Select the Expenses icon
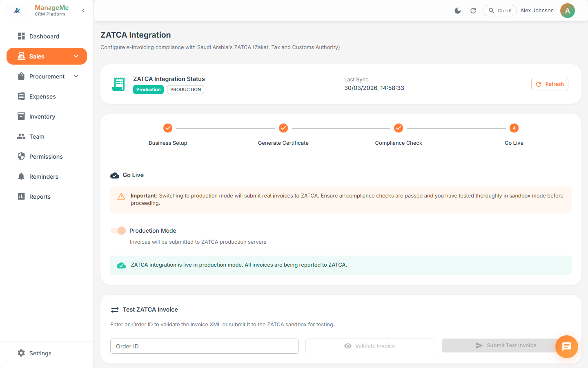The height and width of the screenshot is (368, 588). 21,96
